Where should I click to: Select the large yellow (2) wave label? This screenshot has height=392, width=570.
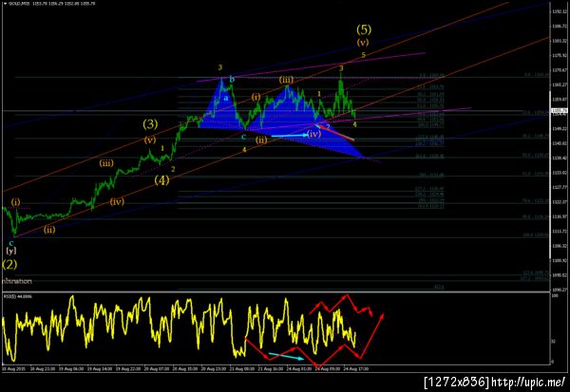coord(9,264)
